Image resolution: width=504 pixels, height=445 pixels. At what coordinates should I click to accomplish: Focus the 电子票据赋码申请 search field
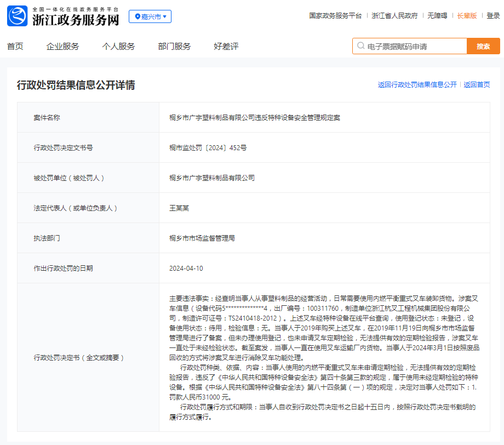point(414,47)
